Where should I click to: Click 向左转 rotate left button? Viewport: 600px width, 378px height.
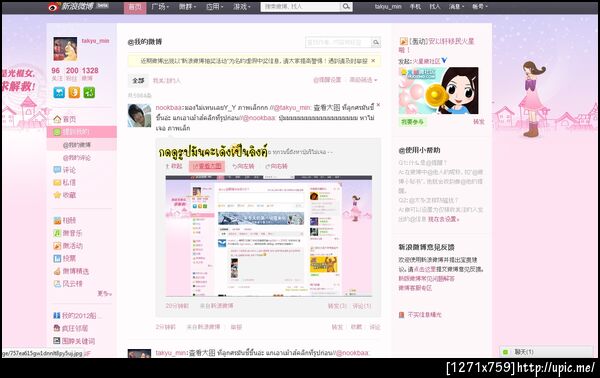243,166
